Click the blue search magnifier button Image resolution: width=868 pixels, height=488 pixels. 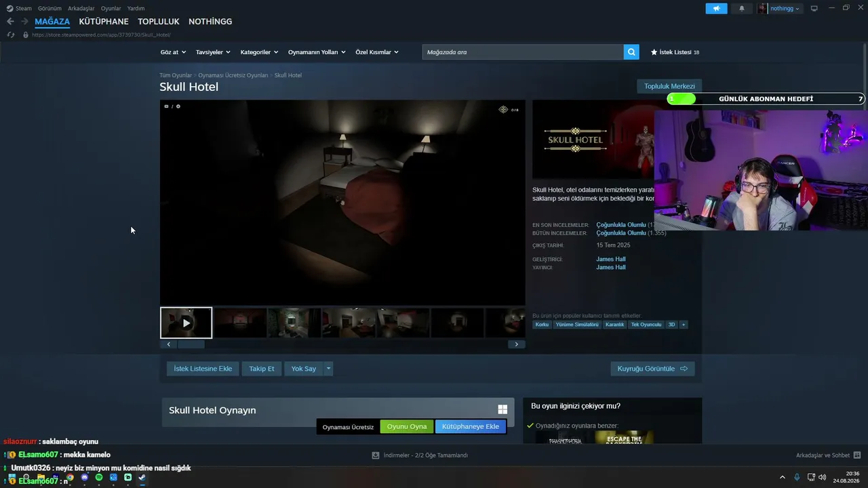[x=631, y=52]
